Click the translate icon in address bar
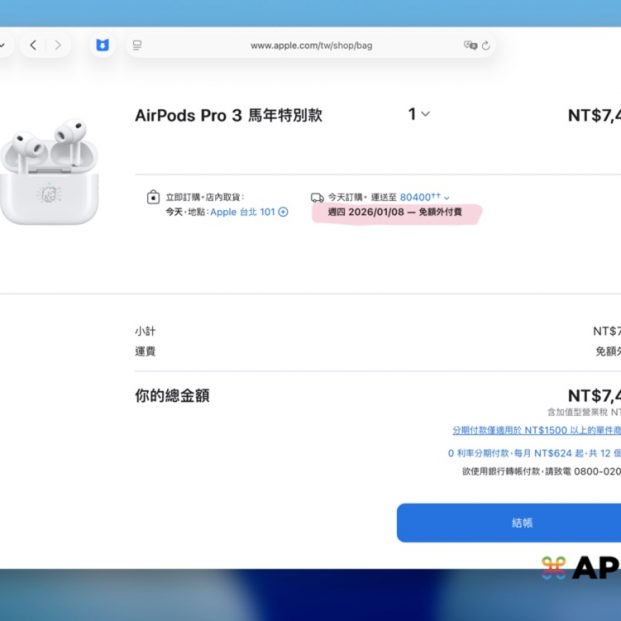 [x=470, y=45]
